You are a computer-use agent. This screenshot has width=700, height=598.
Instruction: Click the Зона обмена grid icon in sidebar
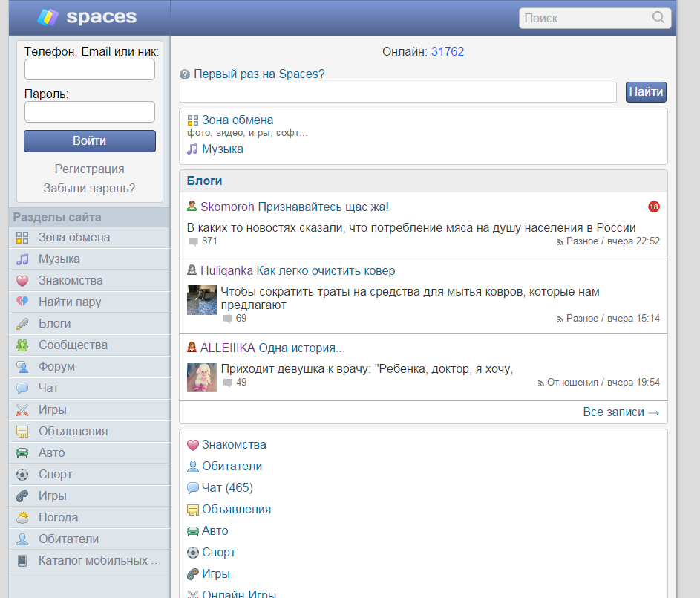point(22,238)
